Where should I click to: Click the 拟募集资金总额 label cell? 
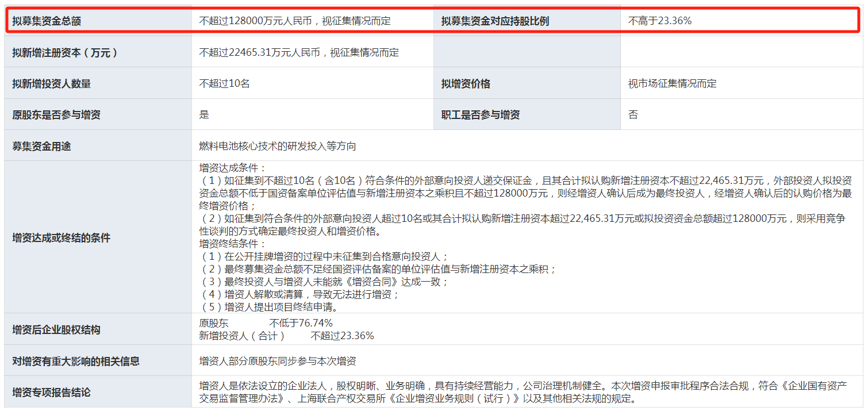click(x=47, y=21)
